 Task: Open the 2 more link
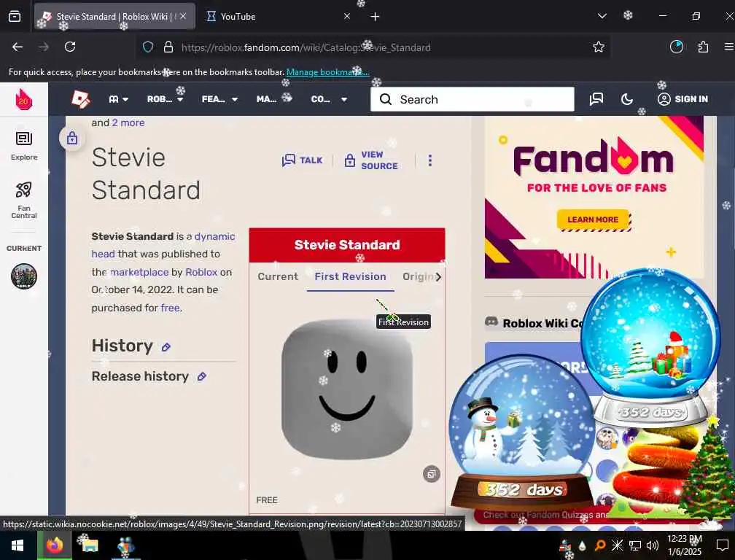point(128,122)
